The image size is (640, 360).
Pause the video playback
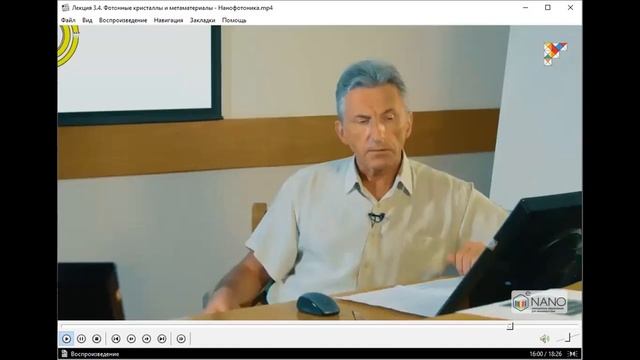[82, 338]
